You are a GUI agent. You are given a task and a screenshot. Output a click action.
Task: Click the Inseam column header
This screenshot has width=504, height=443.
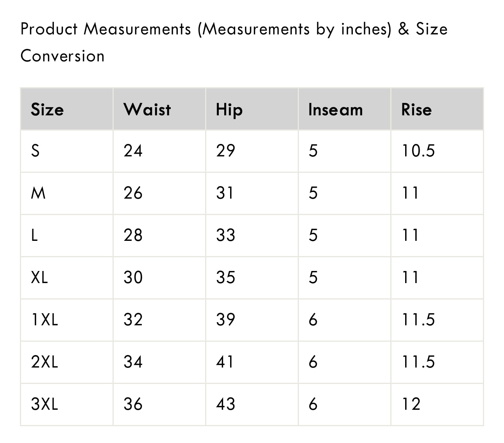tap(336, 109)
